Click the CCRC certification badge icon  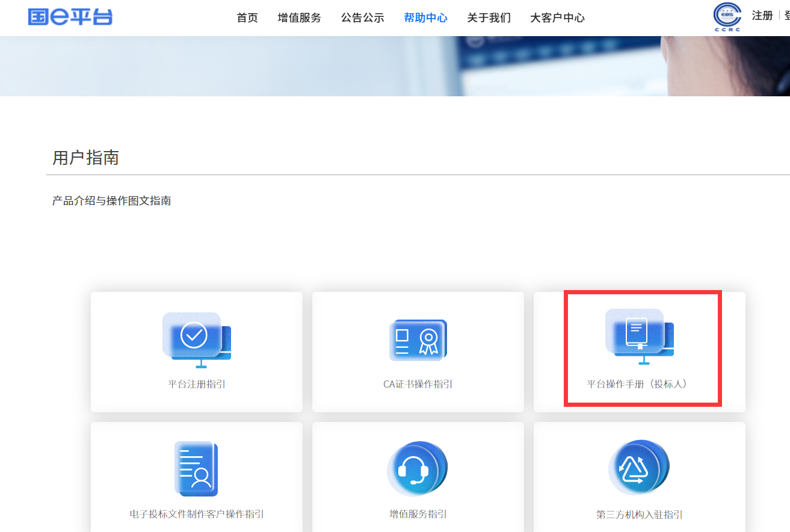(x=727, y=17)
